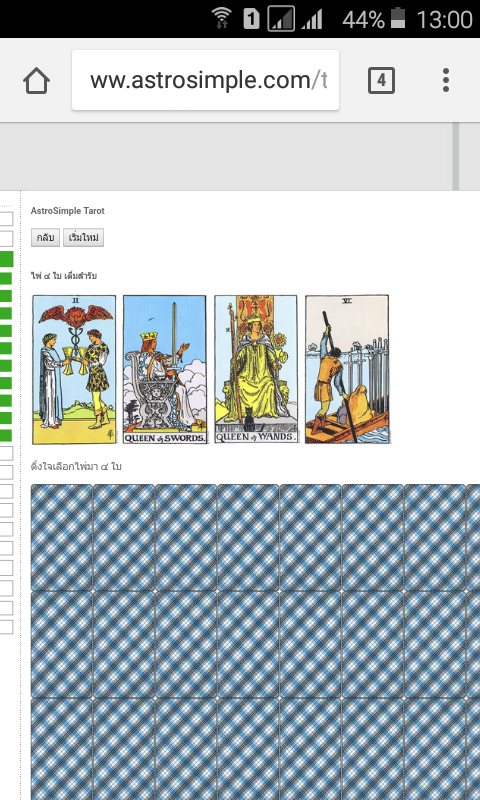Select the Queen of Wands card
This screenshot has width=480, height=800.
point(256,369)
